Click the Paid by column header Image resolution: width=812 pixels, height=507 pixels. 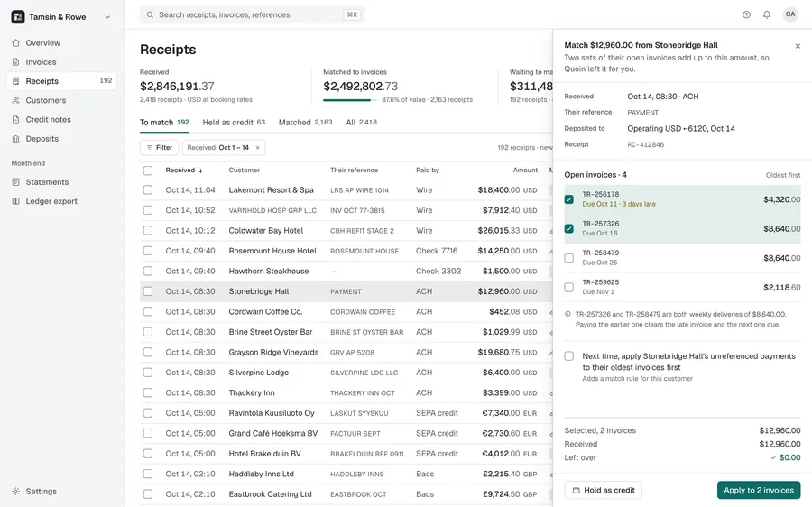coord(428,171)
